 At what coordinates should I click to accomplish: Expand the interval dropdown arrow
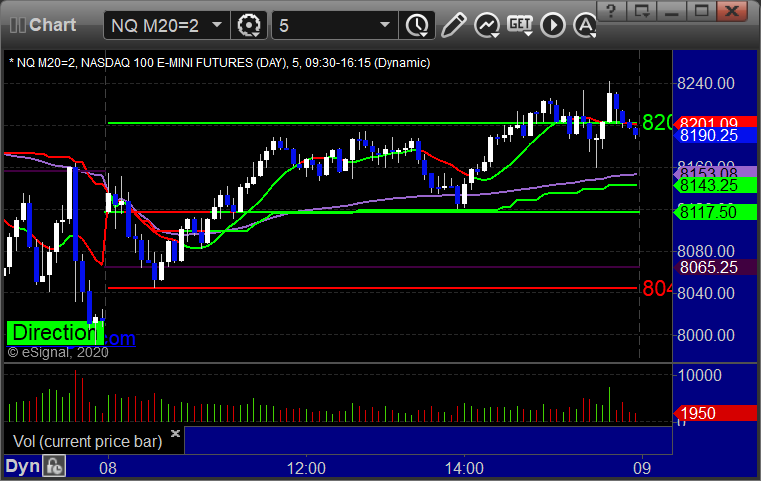[385, 25]
